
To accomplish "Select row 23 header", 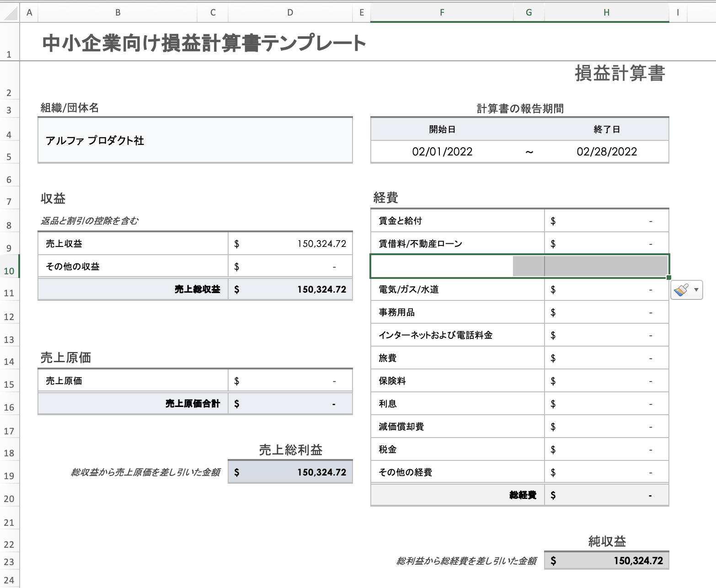I will point(9,560).
